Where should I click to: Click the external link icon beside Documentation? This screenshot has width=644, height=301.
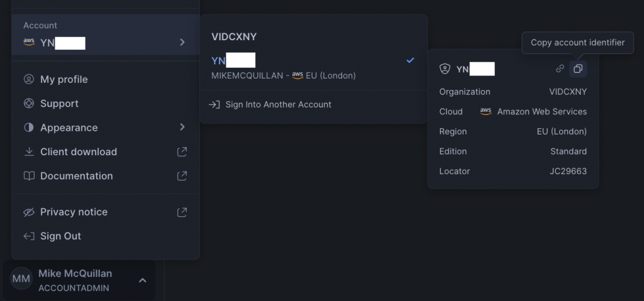click(x=182, y=176)
